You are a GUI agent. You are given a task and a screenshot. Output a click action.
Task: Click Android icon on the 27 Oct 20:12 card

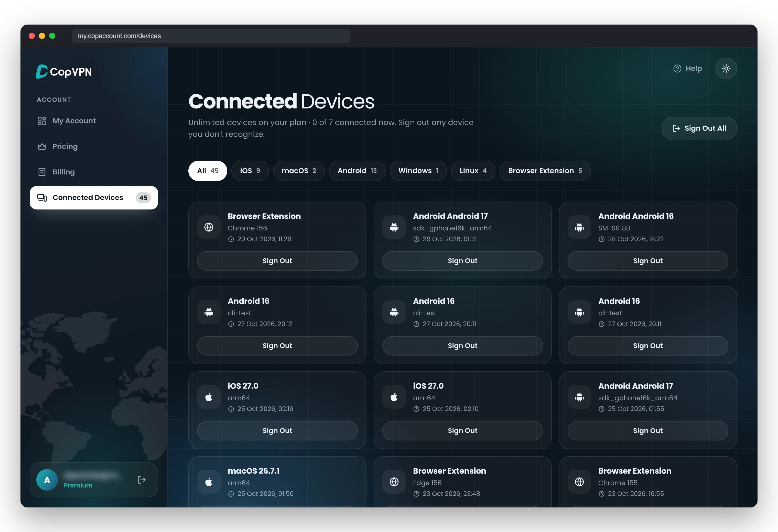click(x=209, y=312)
